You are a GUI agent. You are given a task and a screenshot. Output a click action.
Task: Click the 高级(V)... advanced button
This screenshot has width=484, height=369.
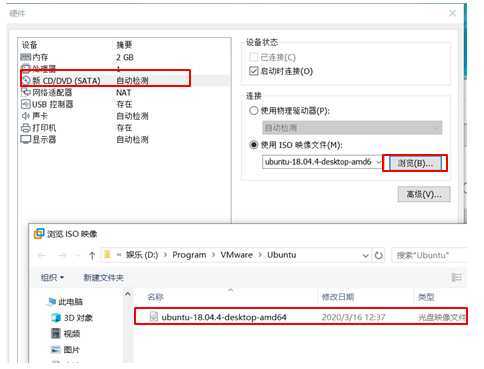[x=424, y=194]
